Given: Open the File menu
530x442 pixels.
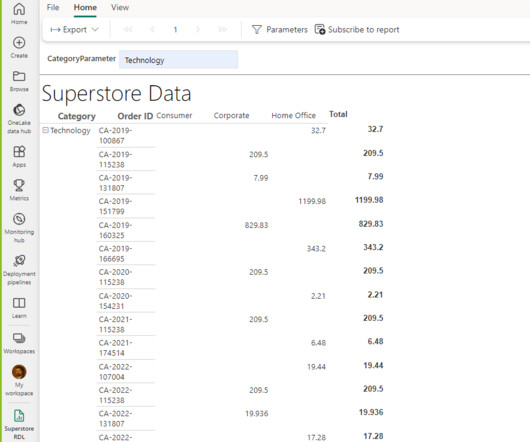Looking at the screenshot, I should (x=53, y=7).
